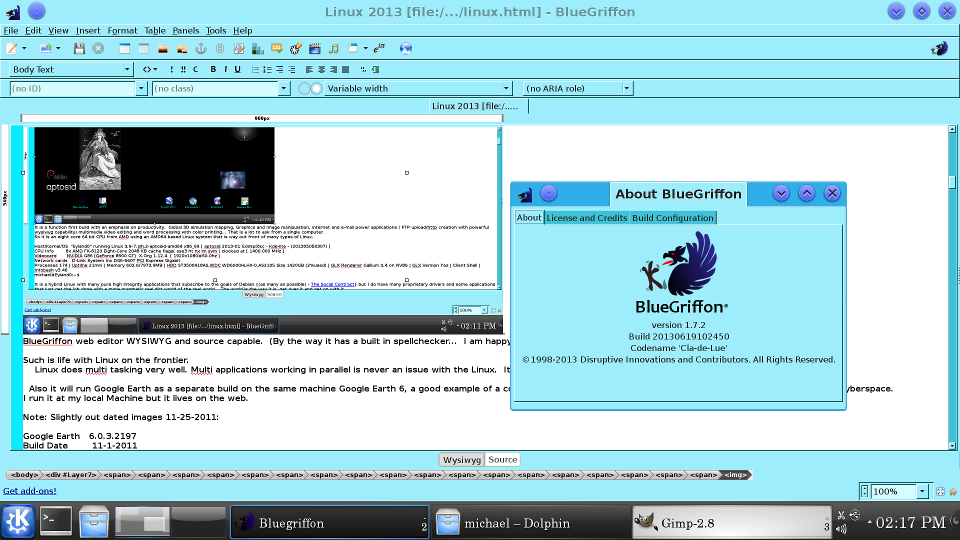Insert an anchor with the anchor icon
Screen dimensions: 960x540
point(200,48)
